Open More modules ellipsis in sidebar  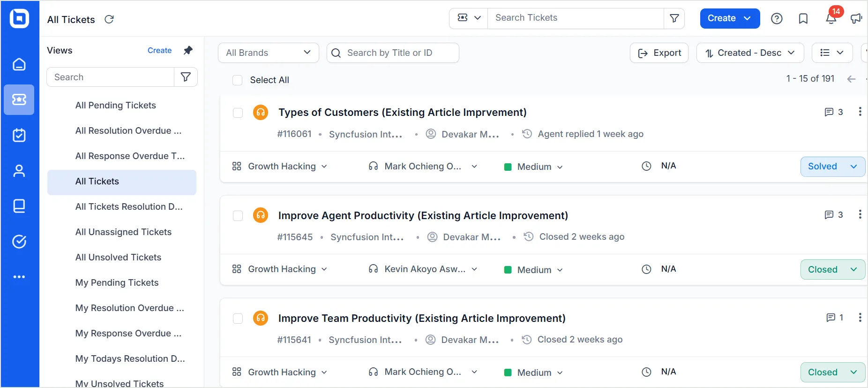(x=19, y=277)
